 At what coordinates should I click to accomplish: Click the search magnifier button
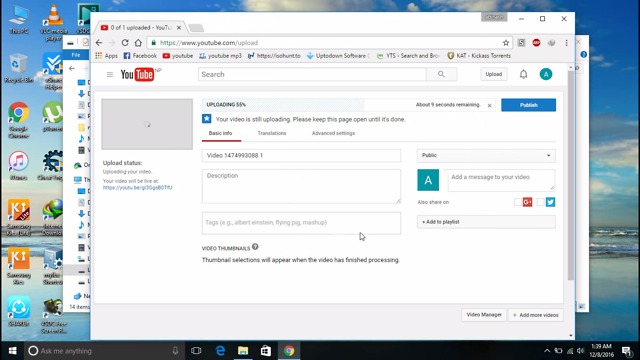point(441,74)
